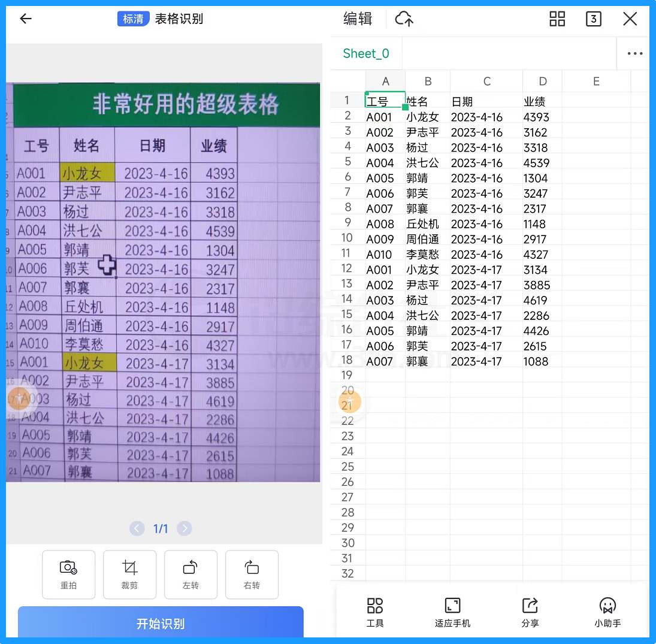Click the cell with value 4393
The image size is (656, 644).
tap(542, 117)
